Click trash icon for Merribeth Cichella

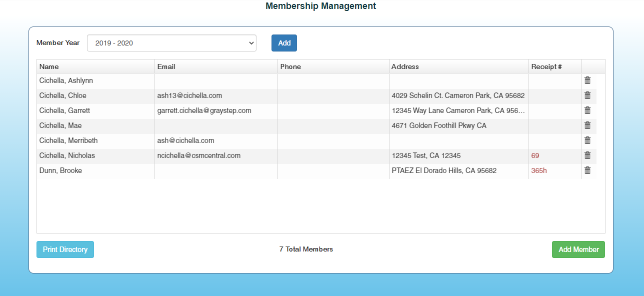pyautogui.click(x=587, y=140)
